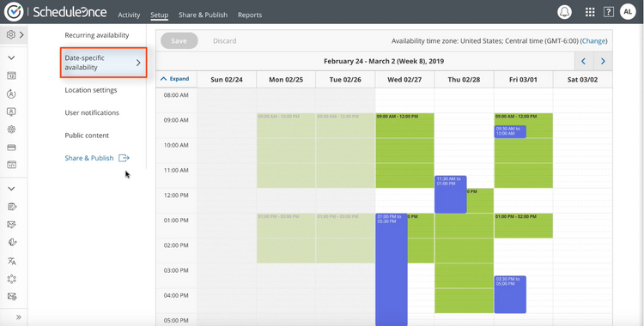Open the email template pencil icon
Image resolution: width=644 pixels, height=326 pixels.
(x=12, y=225)
